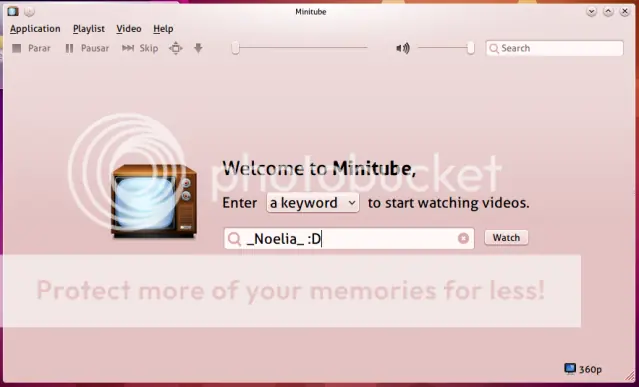639x387 pixels.
Task: Skip to the next video
Action: click(140, 48)
